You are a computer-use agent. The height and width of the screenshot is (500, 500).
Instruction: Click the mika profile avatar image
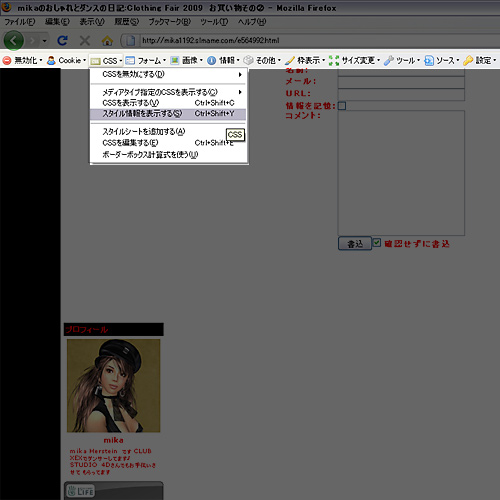113,386
